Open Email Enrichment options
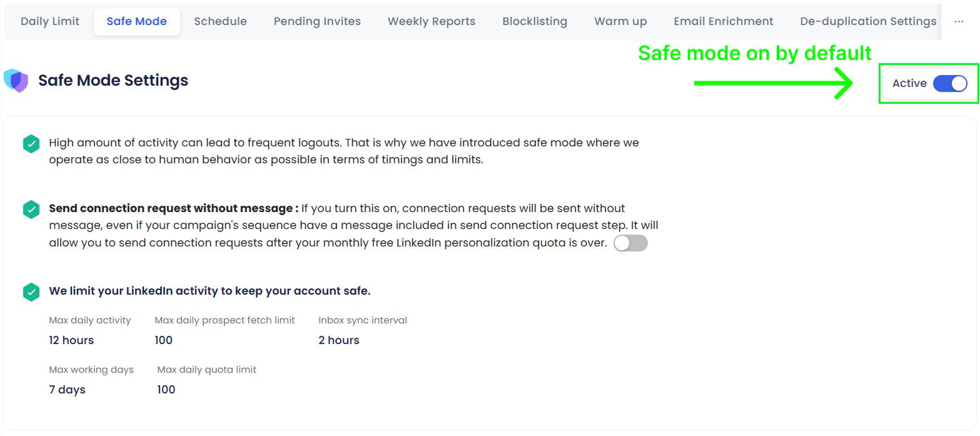Screen dimensions: 980x436 [x=723, y=21]
